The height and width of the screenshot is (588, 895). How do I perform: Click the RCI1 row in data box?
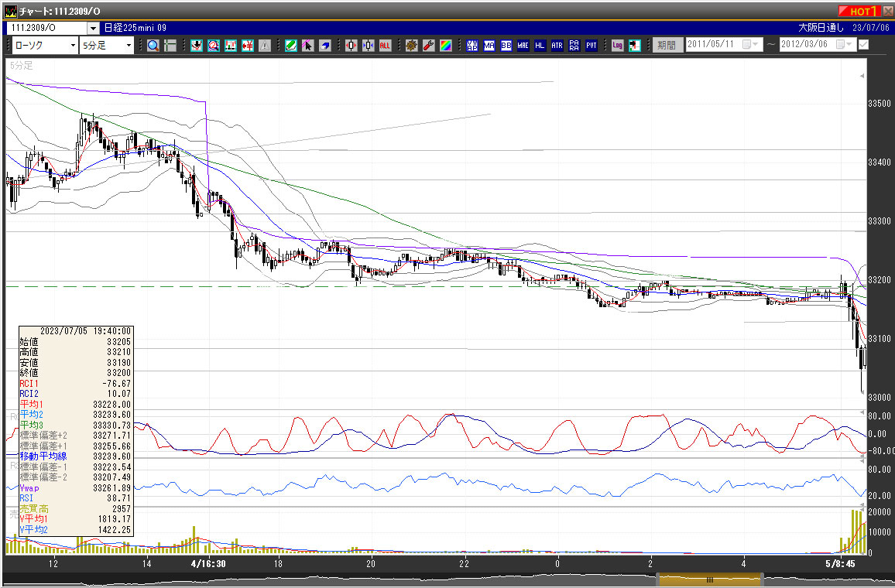pyautogui.click(x=75, y=384)
